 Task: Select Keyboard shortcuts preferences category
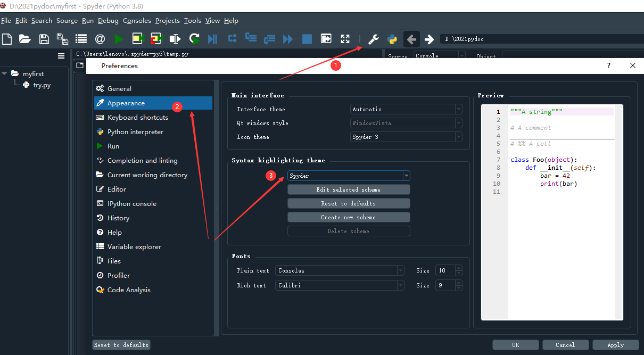[153, 118]
